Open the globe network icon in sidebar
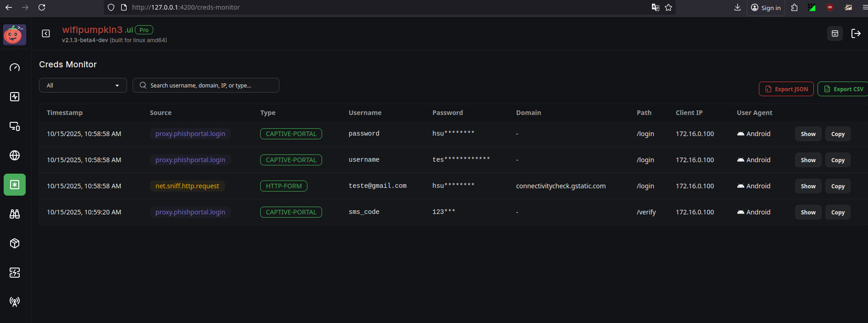The width and height of the screenshot is (868, 323). click(x=15, y=155)
